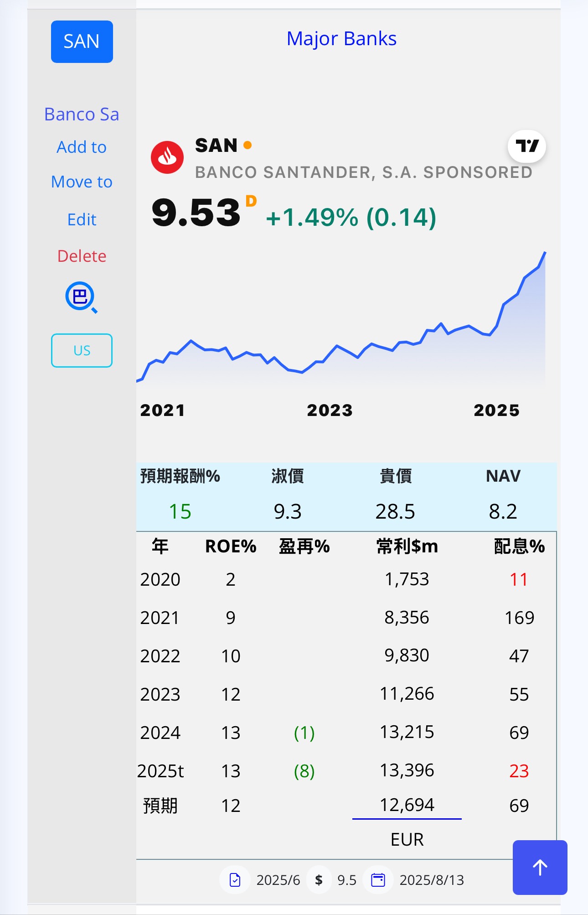The height and width of the screenshot is (915, 588).
Task: Click the document check icon beside 2025/6
Action: 235,880
